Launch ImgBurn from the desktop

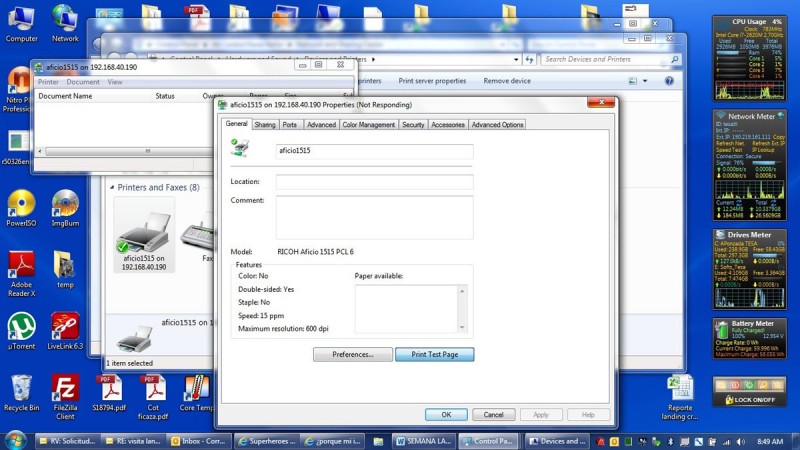tap(65, 208)
